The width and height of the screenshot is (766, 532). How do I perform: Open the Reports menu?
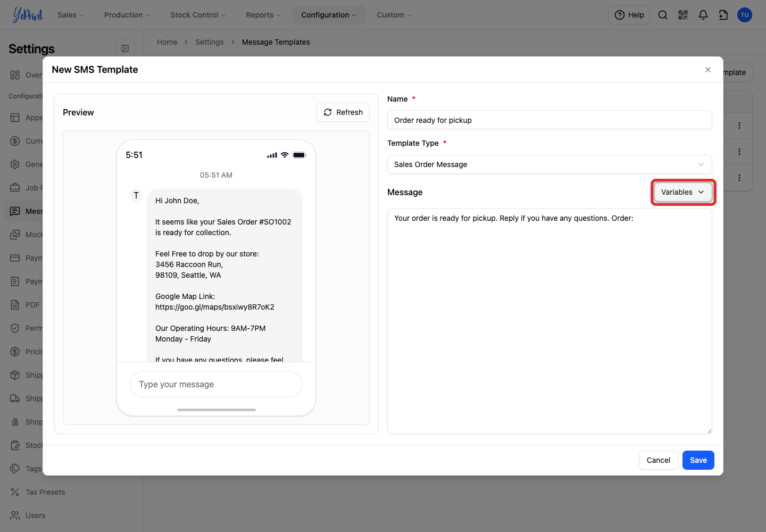263,15
